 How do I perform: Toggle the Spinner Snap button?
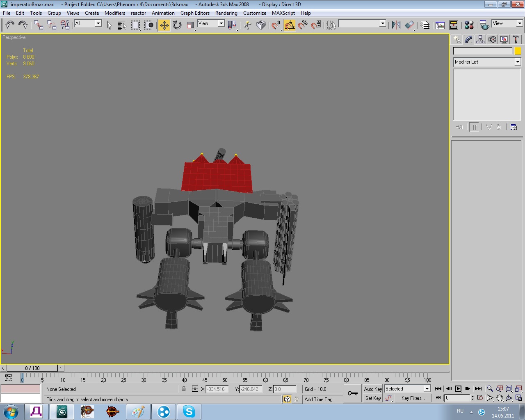(316, 25)
